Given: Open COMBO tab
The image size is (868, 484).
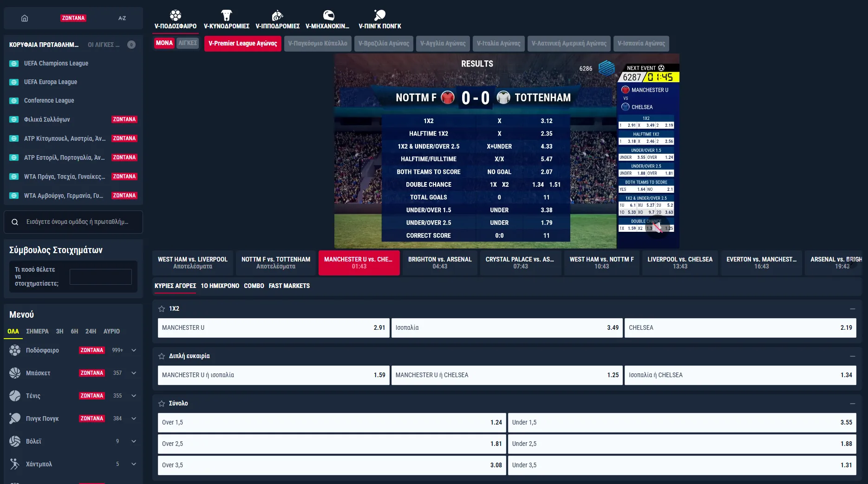Looking at the screenshot, I should [254, 286].
